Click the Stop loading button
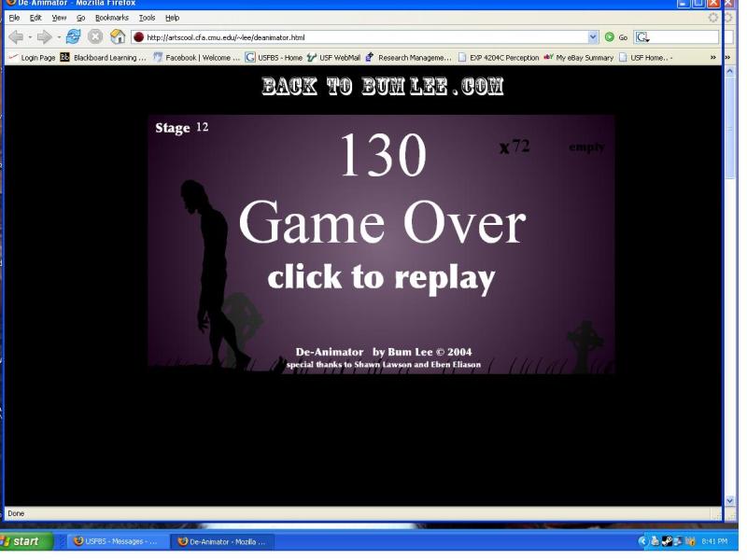 coord(95,36)
